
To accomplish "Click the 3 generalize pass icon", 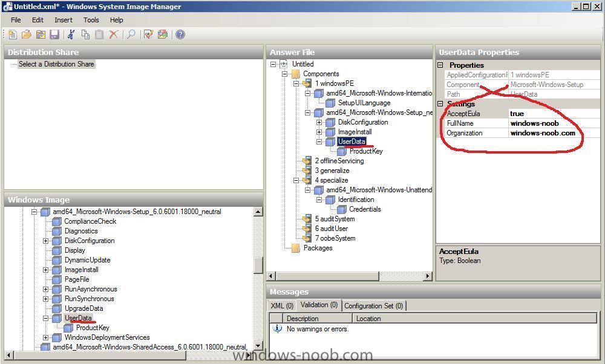I will point(307,171).
